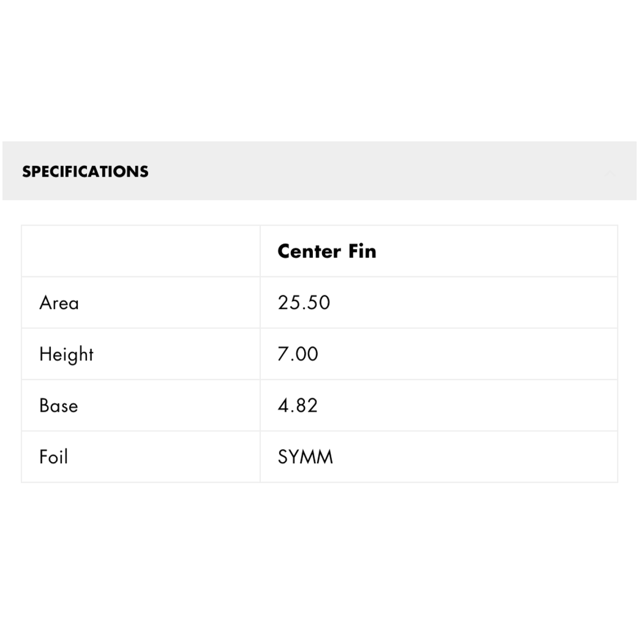Click the Area row label
Screen dimensions: 644x644
click(59, 303)
